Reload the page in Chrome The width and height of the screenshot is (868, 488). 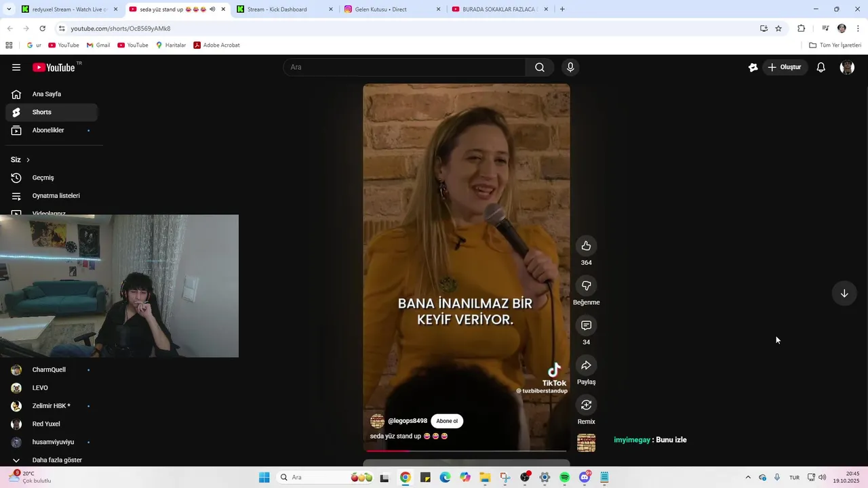click(42, 28)
